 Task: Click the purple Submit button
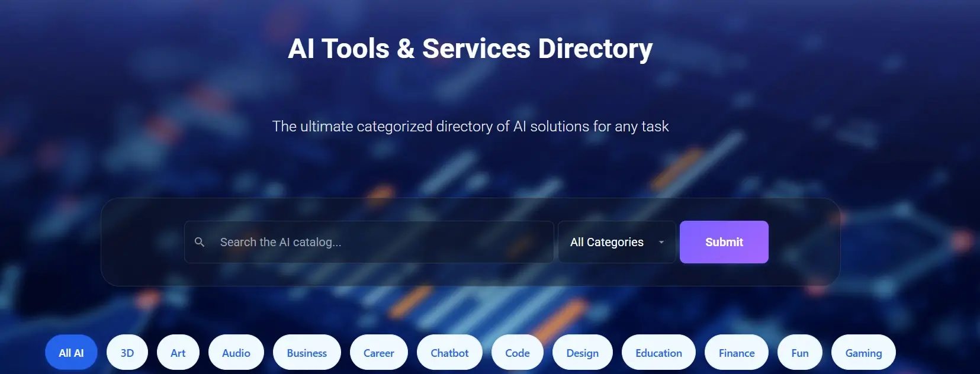(724, 242)
